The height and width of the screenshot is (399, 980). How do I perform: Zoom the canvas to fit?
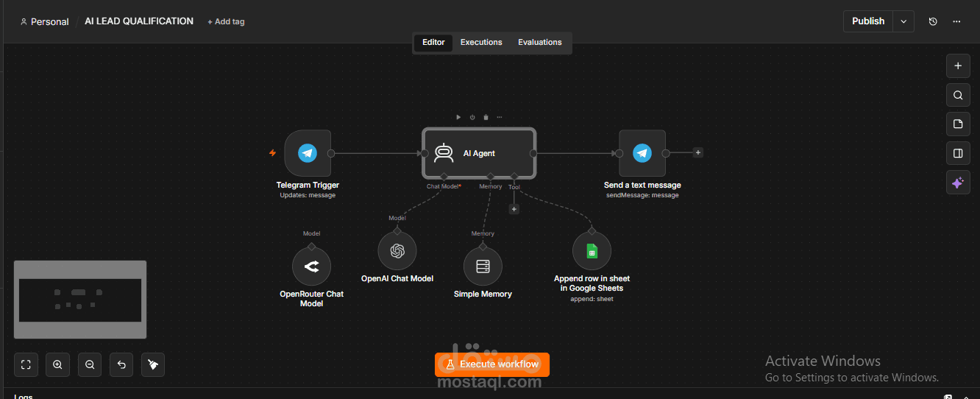click(x=26, y=364)
